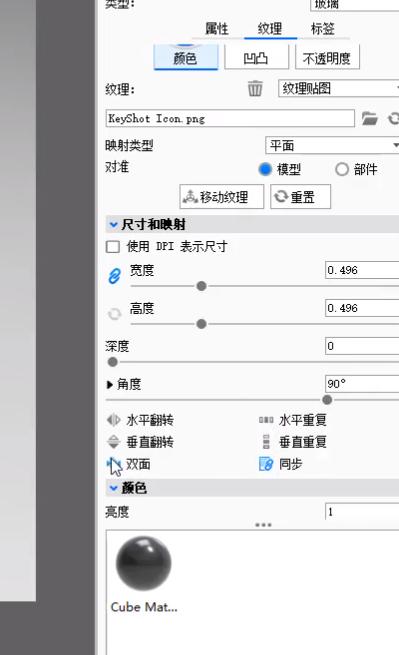The width and height of the screenshot is (399, 655).
Task: Click the 移动纹理 button
Action: [222, 196]
